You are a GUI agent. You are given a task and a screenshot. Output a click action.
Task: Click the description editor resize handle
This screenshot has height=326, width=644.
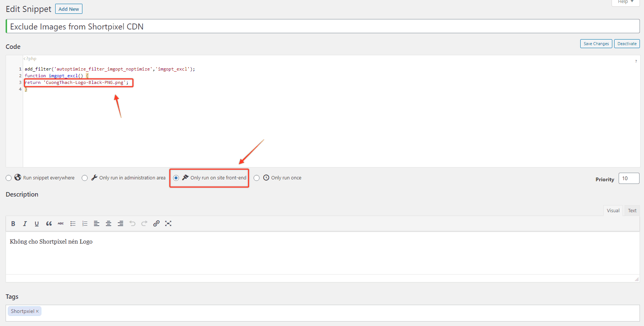click(637, 279)
